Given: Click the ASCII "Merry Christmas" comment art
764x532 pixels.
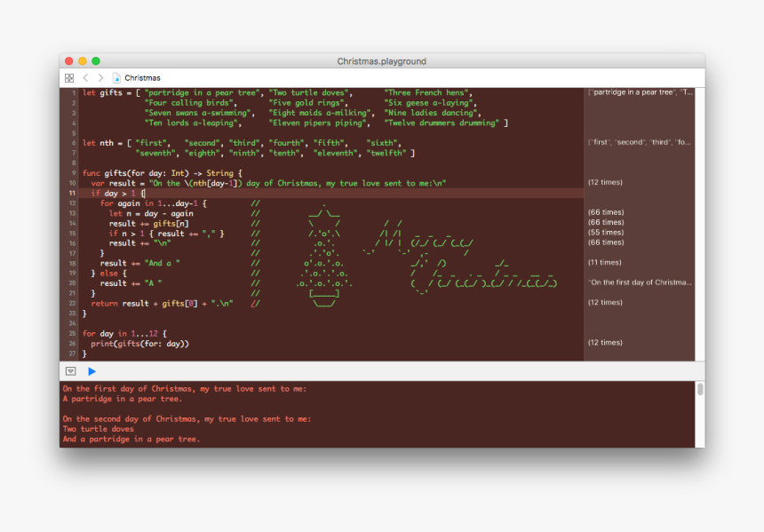Looking at the screenshot, I should tap(459, 258).
